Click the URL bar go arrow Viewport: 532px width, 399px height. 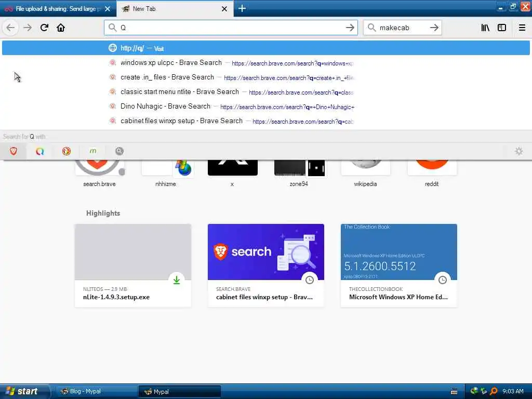click(350, 28)
